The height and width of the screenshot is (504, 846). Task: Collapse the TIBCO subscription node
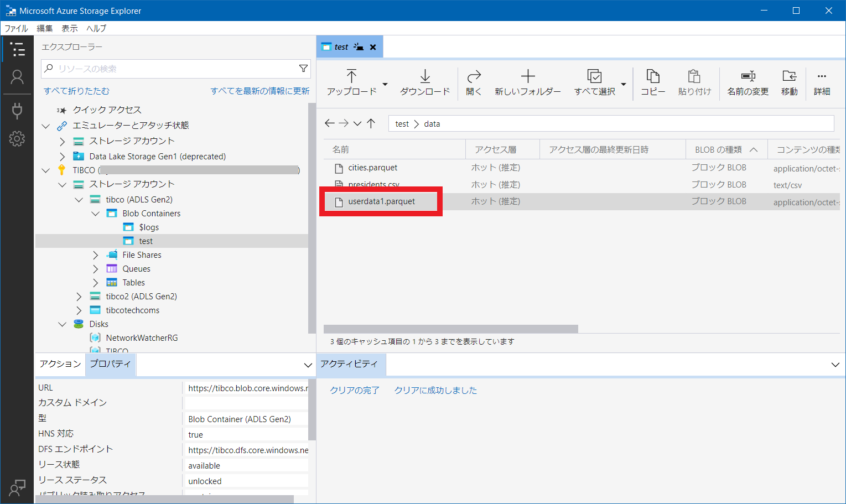[46, 170]
